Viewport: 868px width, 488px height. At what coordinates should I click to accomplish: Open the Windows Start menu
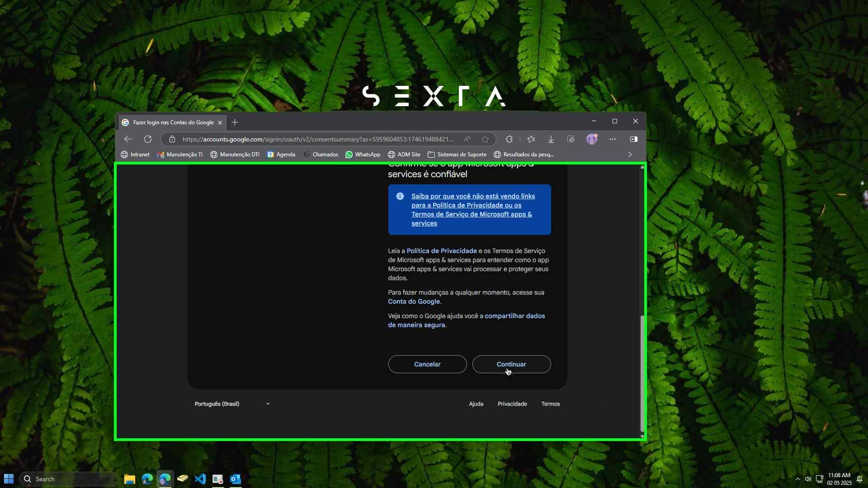click(x=9, y=479)
